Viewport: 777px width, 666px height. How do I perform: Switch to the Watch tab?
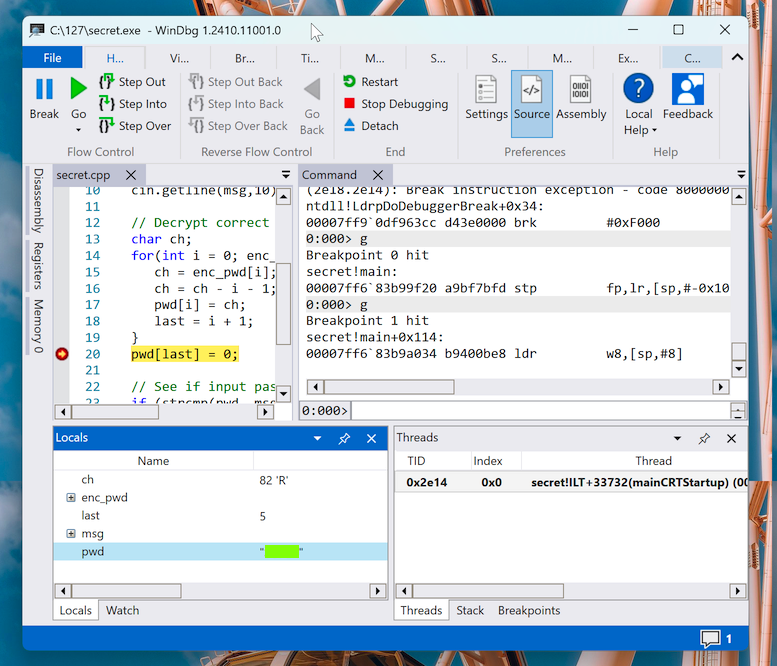click(122, 610)
